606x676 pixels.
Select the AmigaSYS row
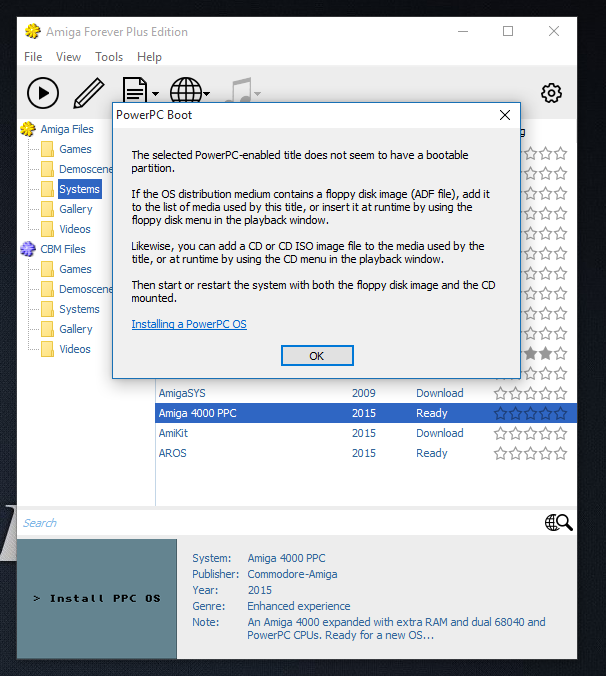(x=366, y=393)
